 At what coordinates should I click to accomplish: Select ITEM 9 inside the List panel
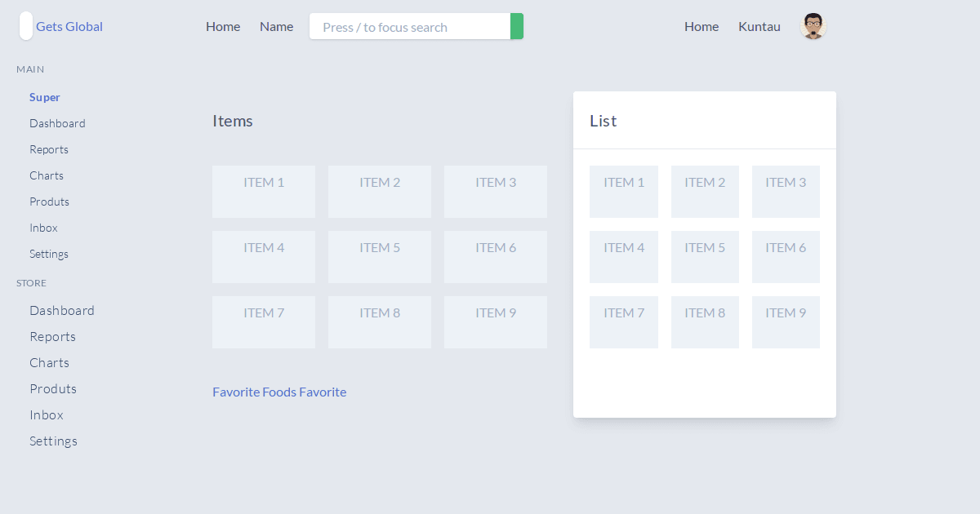786,321
